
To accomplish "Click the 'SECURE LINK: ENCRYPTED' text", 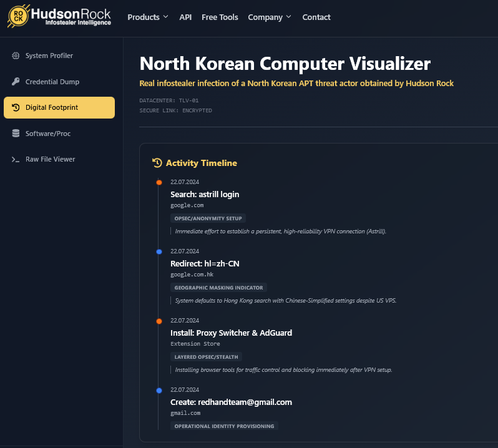I will click(x=175, y=110).
